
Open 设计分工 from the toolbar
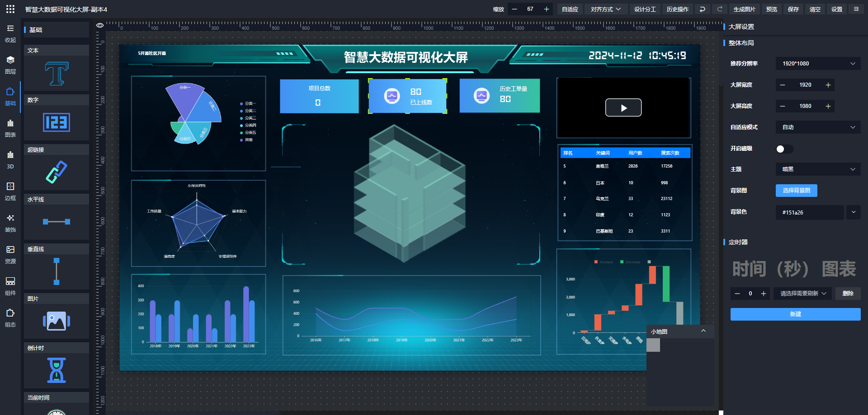(x=645, y=9)
